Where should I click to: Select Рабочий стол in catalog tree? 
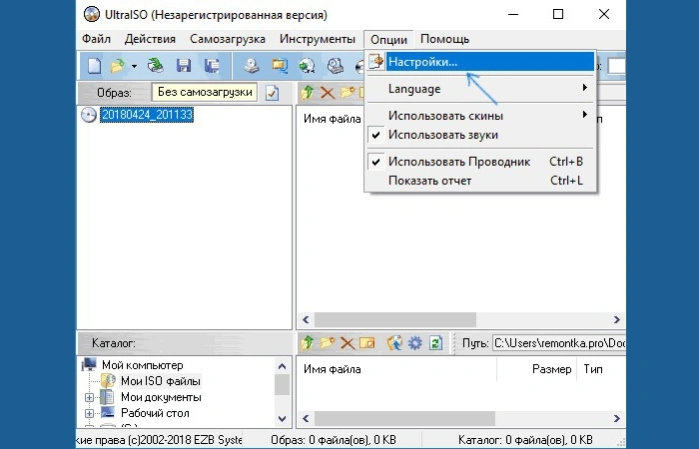click(155, 413)
